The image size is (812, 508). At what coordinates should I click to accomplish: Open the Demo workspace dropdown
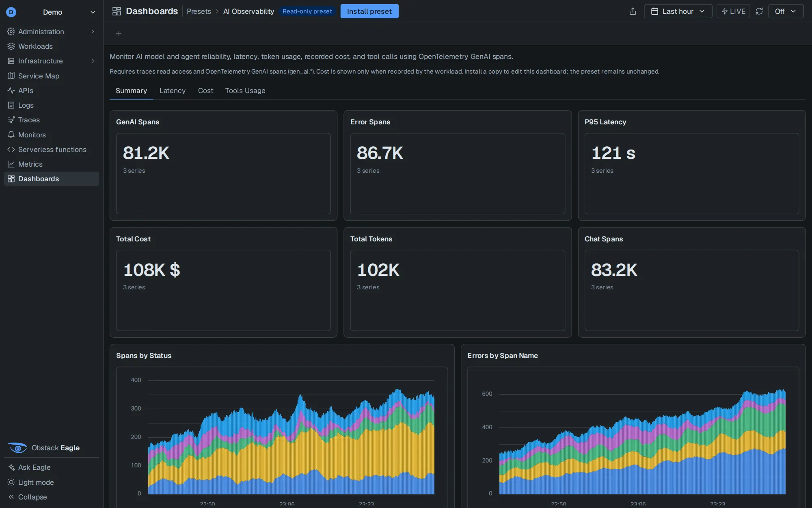point(52,12)
